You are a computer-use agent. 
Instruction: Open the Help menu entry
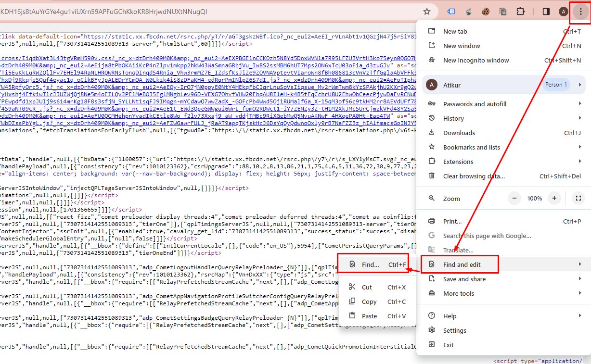pos(503,316)
